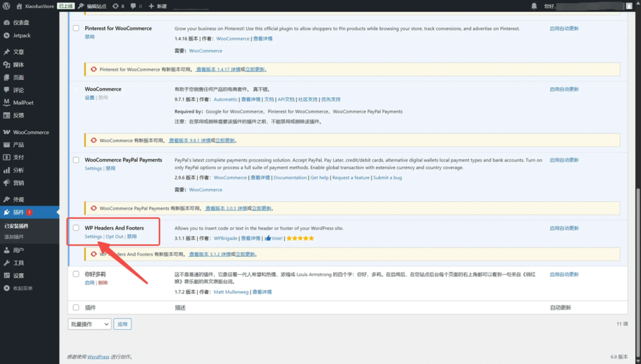Tick the Pinterest for WooCommerce checkbox
This screenshot has height=364, width=641.
point(76,28)
